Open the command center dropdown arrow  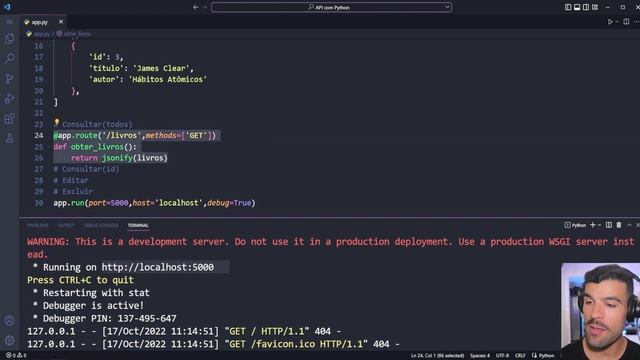tap(447, 7)
